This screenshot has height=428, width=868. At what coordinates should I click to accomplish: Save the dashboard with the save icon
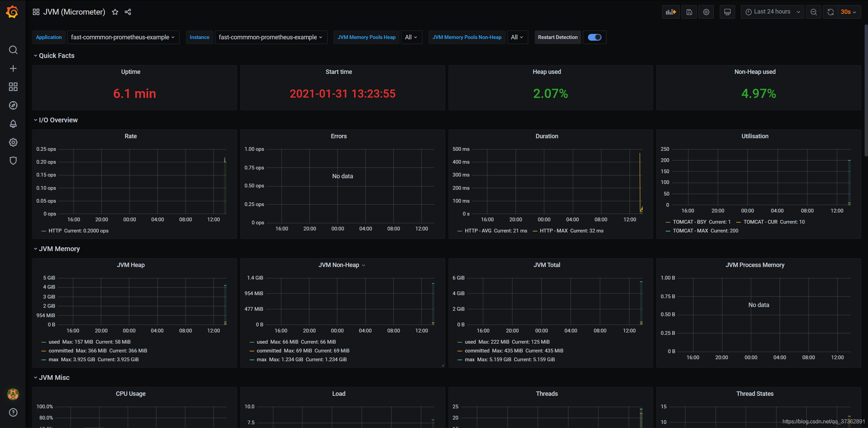point(689,12)
